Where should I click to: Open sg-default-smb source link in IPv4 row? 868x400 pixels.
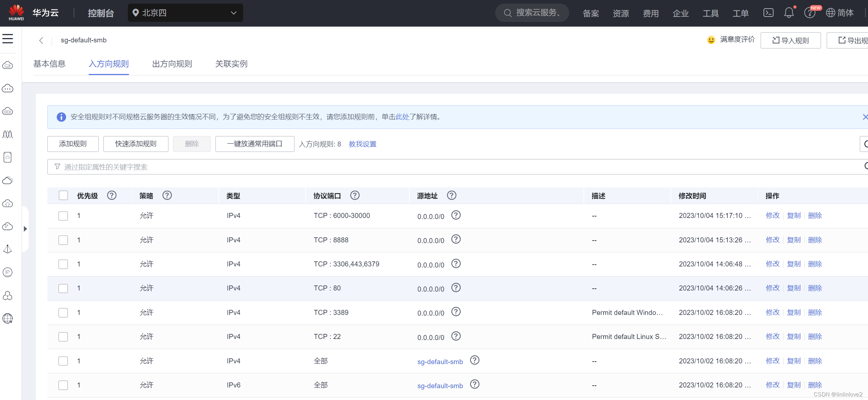[440, 362]
